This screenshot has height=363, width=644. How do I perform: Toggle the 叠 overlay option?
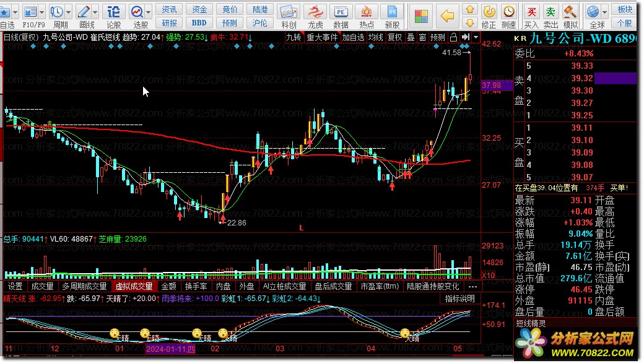click(x=411, y=37)
